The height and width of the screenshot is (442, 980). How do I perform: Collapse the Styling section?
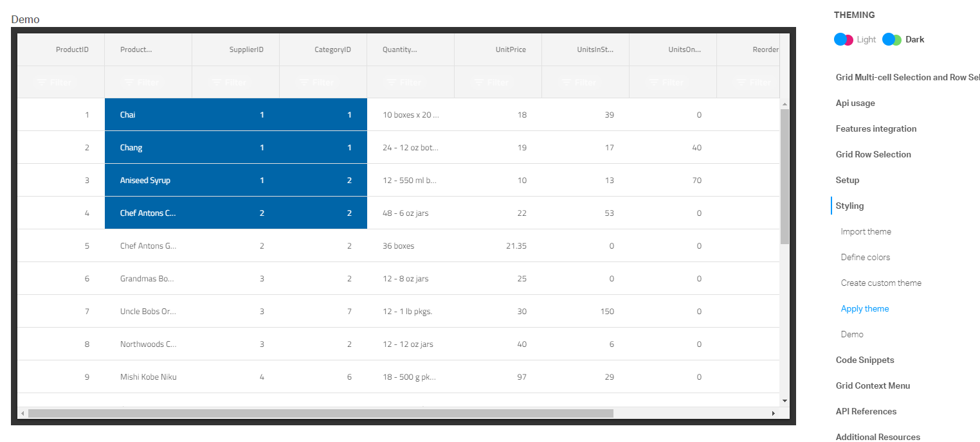(x=849, y=206)
